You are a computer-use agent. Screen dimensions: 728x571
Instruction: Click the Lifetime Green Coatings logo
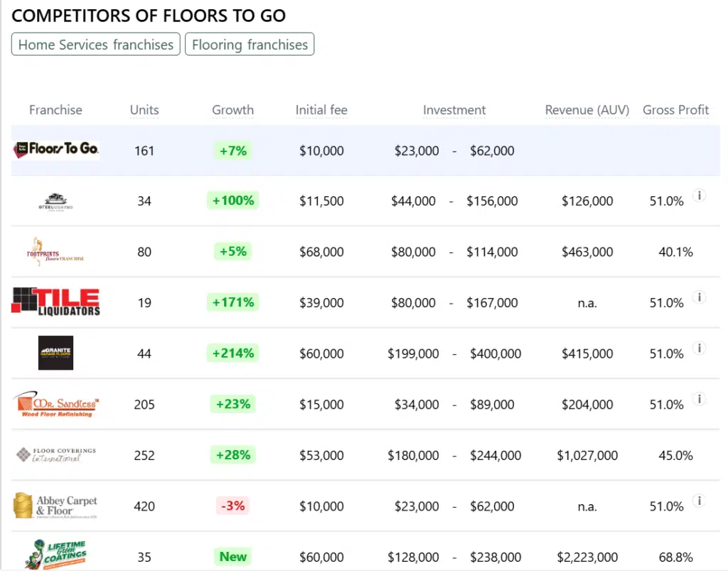coord(55,555)
